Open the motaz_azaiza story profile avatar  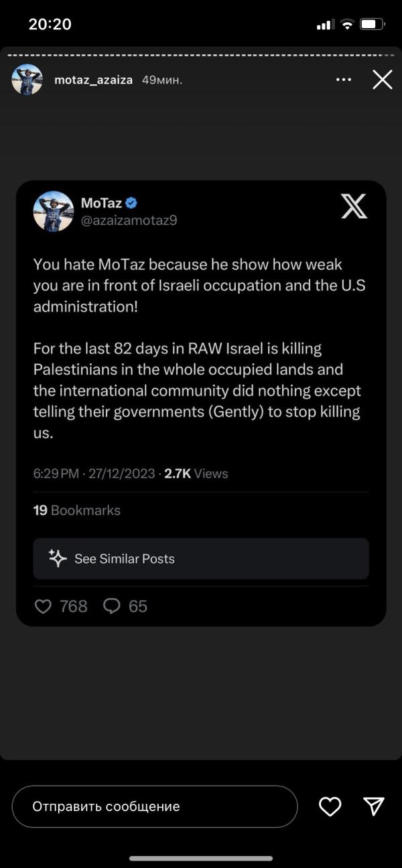pos(27,80)
